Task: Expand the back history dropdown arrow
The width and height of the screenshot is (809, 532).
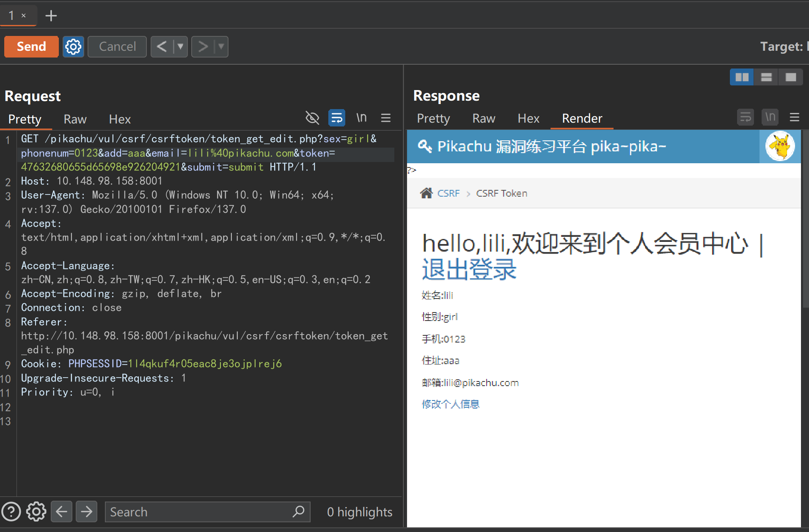Action: coord(181,47)
